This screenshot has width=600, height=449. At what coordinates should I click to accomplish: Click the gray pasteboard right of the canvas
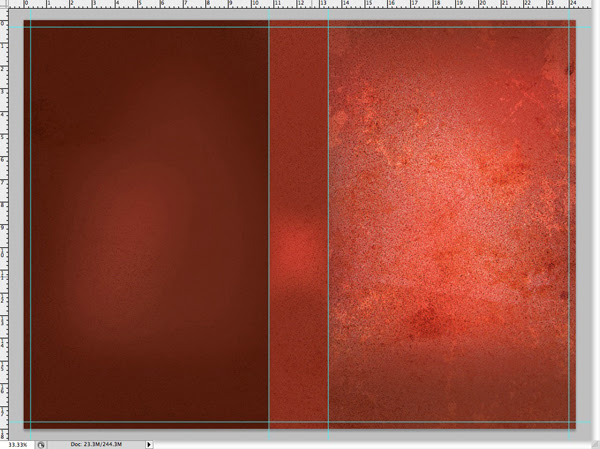pyautogui.click(x=587, y=220)
